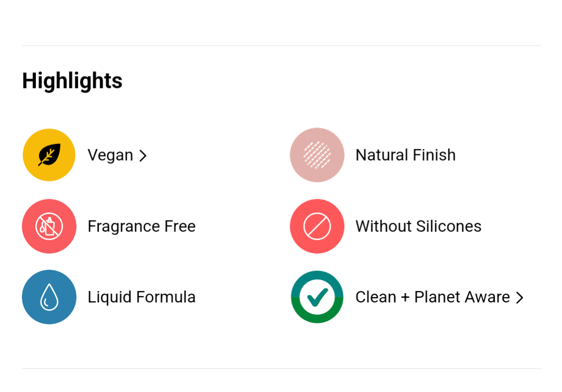The width and height of the screenshot is (562, 392).
Task: Click the teal upper ring of Clean badge
Action: (x=317, y=276)
